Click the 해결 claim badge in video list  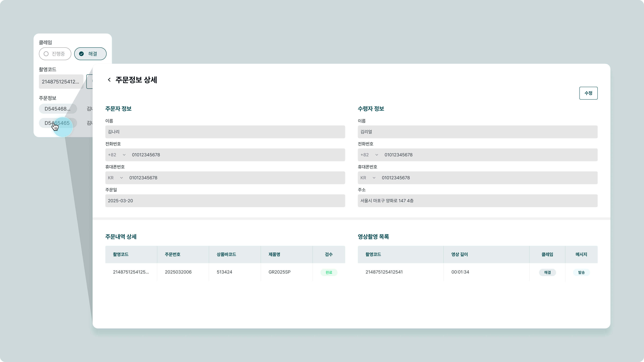click(x=547, y=272)
